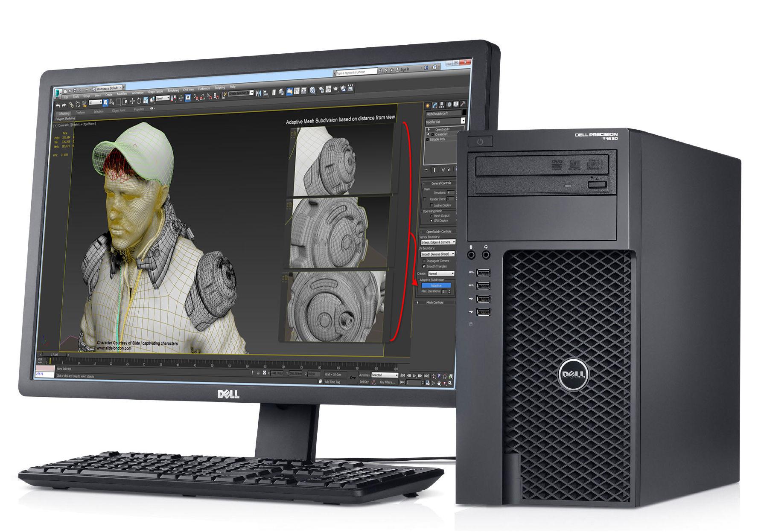Click the object color swatch beside MechShoulderLeft

tap(464, 112)
